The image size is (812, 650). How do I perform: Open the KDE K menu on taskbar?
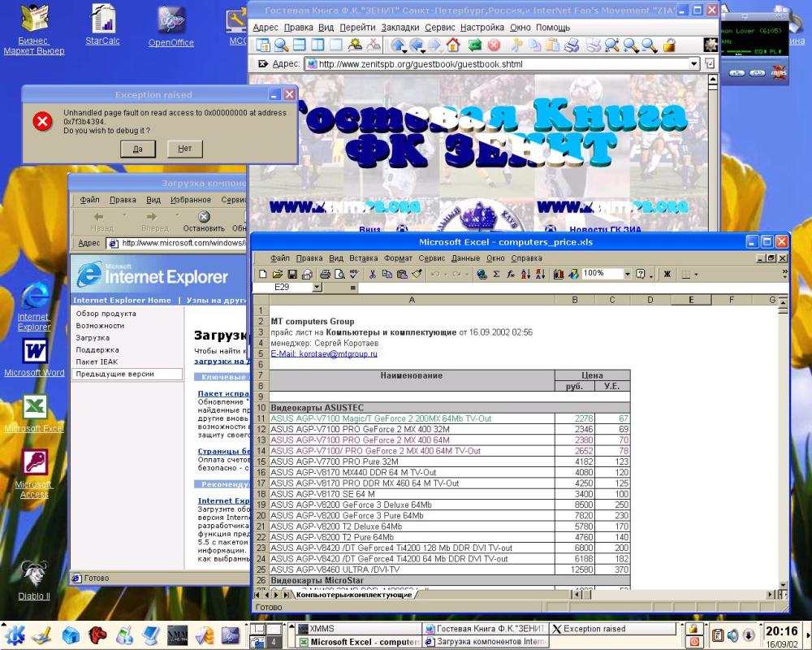click(15, 635)
